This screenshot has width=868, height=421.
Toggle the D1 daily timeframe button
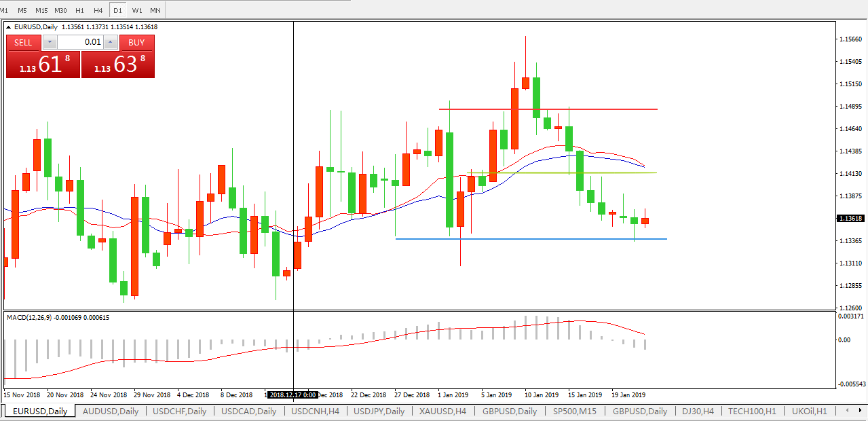tap(118, 10)
